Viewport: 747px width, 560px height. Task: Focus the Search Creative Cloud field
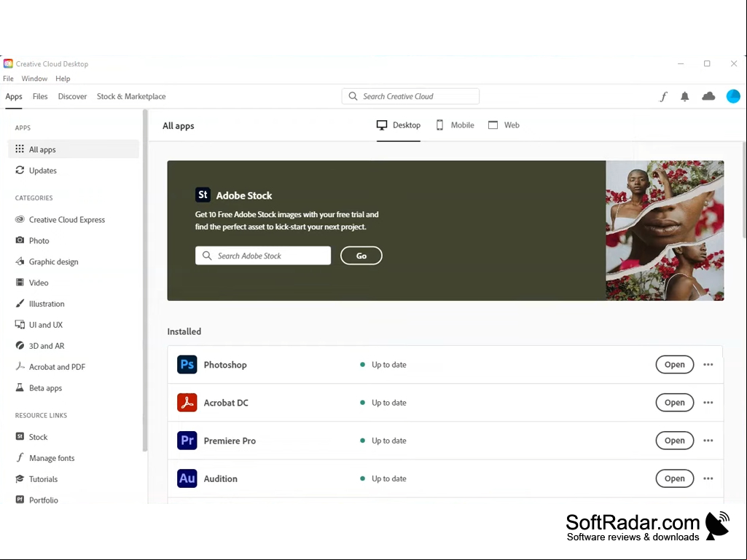pyautogui.click(x=410, y=96)
